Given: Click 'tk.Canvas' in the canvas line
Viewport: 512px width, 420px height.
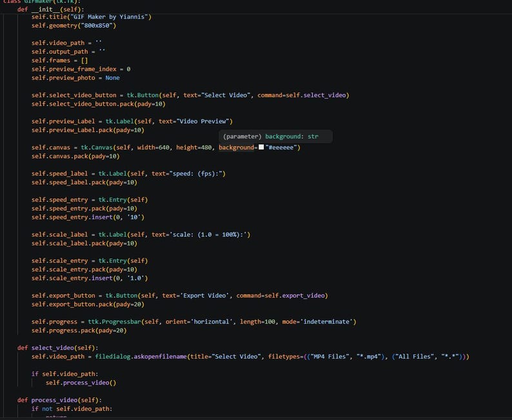Looking at the screenshot, I should pyautogui.click(x=97, y=148).
